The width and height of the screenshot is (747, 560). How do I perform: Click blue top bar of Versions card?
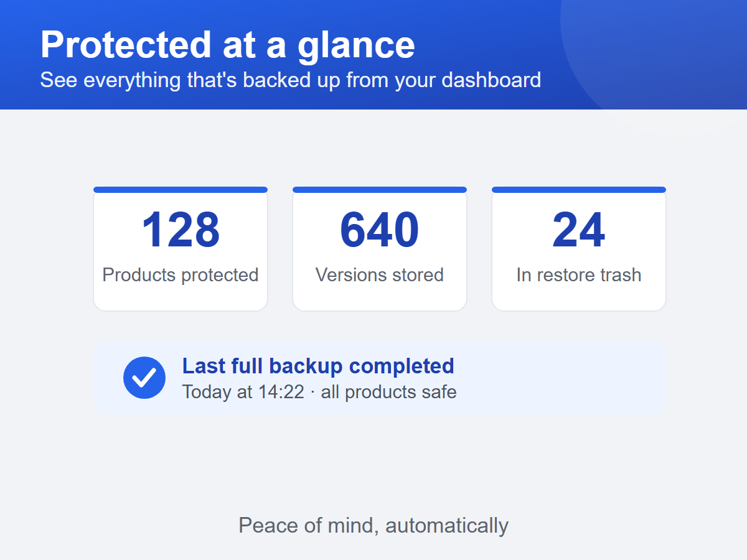click(x=380, y=190)
